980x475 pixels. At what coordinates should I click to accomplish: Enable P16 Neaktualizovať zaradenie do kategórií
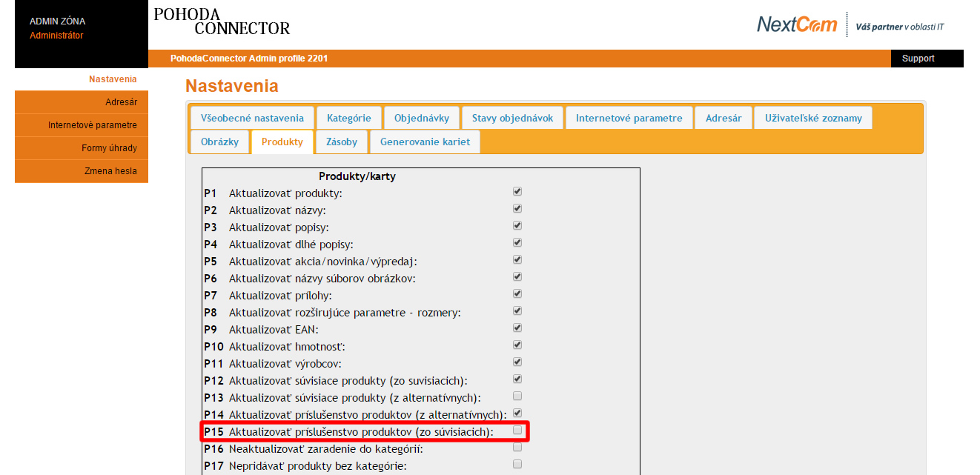(517, 447)
